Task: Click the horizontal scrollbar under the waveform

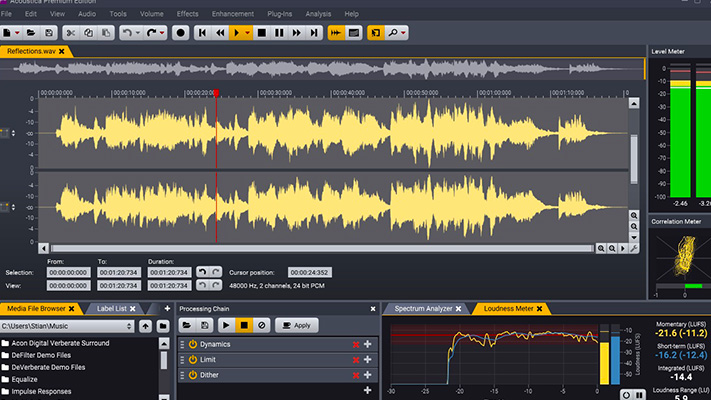Action: [320, 248]
